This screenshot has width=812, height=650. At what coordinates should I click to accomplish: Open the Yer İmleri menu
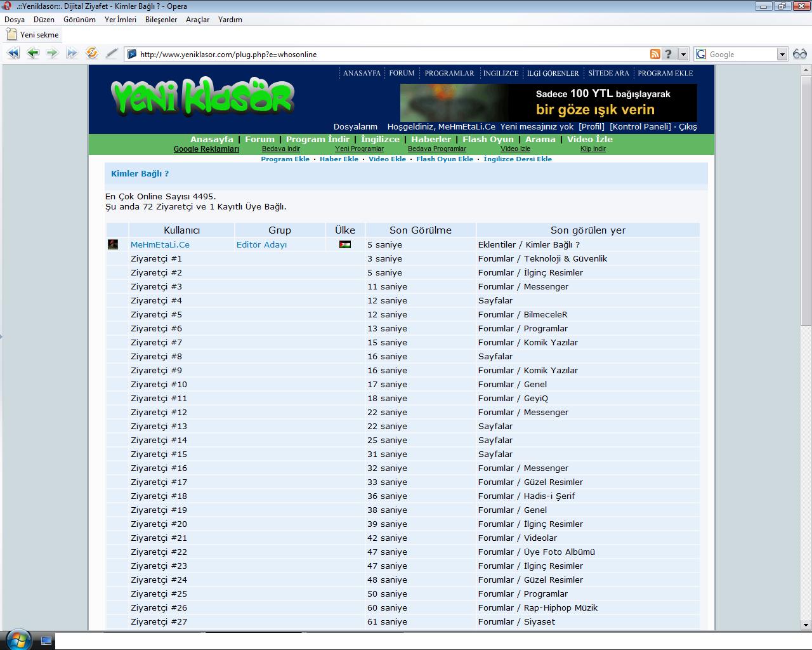(121, 20)
